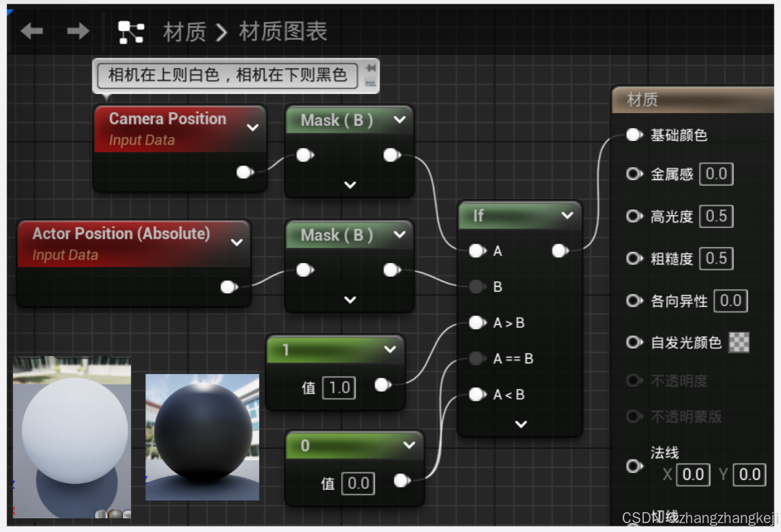Edit the 法线 Y value field

(x=749, y=474)
